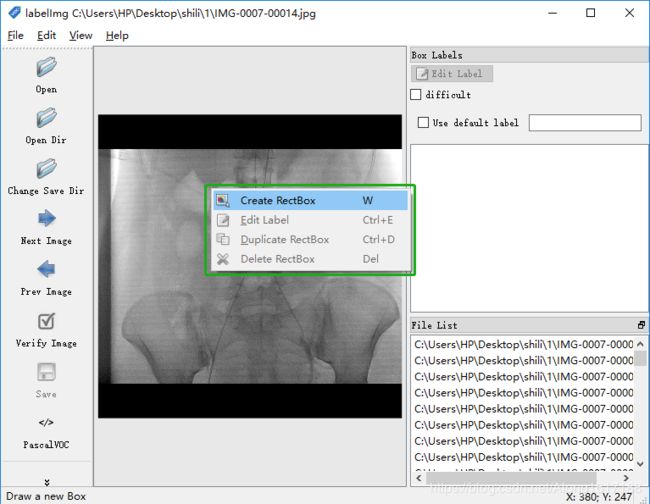This screenshot has height=504, width=650.
Task: Click the default label text field
Action: [585, 123]
